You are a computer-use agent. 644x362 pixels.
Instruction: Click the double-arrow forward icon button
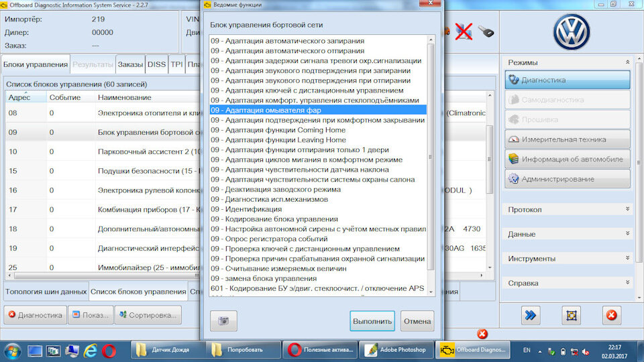coord(530,315)
